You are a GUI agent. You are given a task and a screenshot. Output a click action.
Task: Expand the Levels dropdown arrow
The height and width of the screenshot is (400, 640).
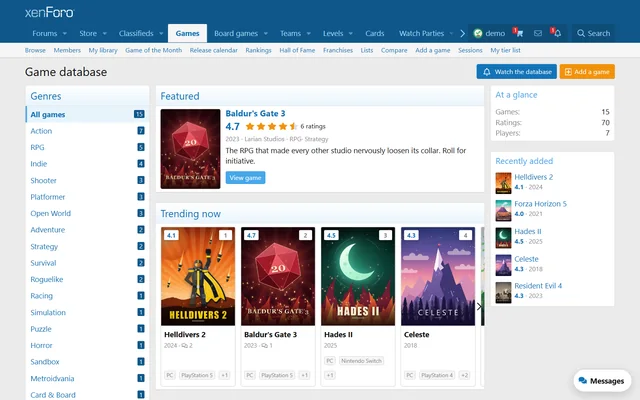(x=351, y=33)
